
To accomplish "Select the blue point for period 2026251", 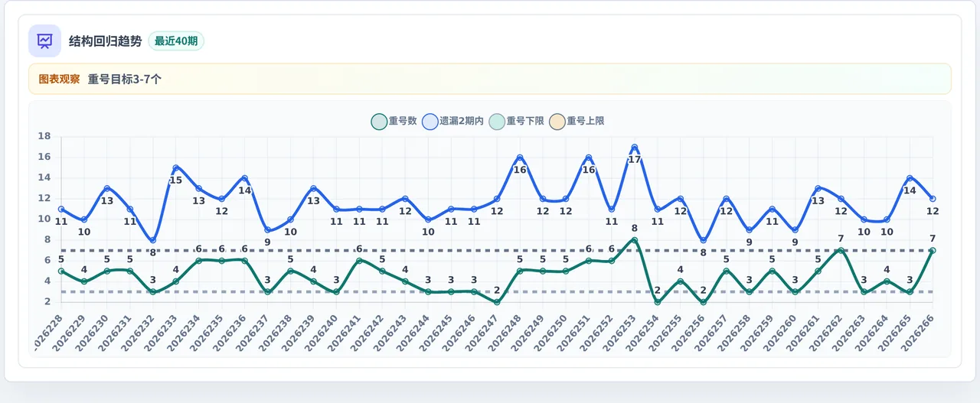I will [x=588, y=158].
